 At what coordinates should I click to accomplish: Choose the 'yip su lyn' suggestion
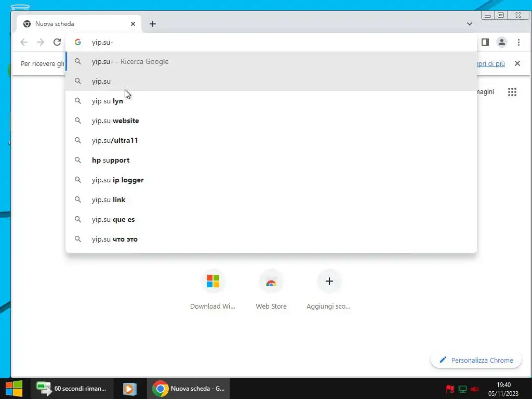271,101
